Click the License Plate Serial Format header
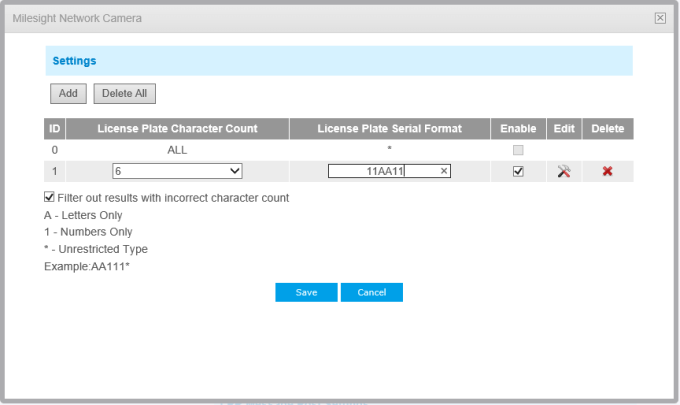 pyautogui.click(x=389, y=129)
